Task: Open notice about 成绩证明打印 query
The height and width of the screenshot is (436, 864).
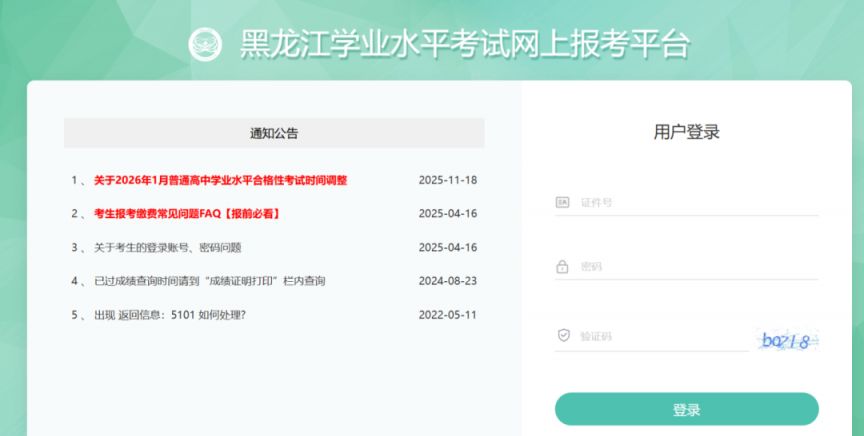Action: [x=209, y=281]
